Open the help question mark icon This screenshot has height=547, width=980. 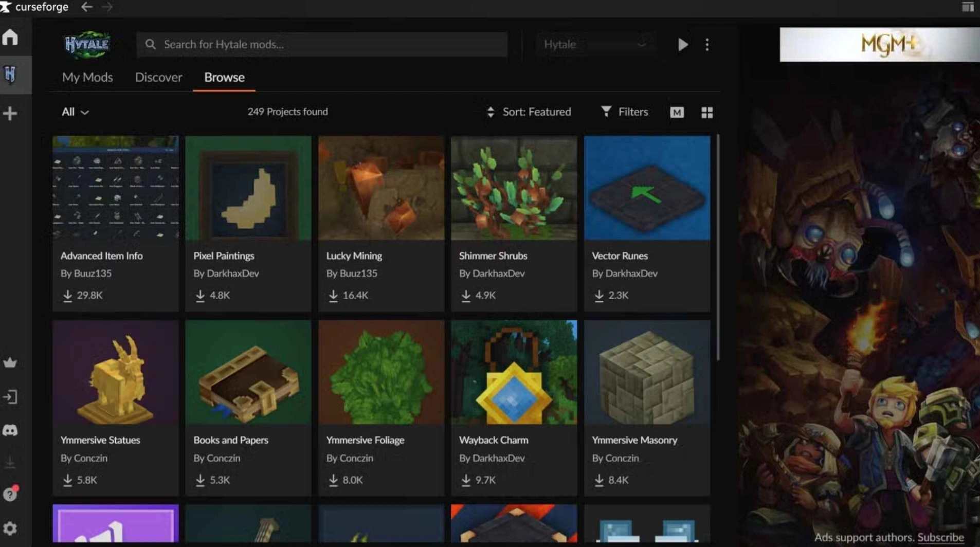pyautogui.click(x=10, y=494)
